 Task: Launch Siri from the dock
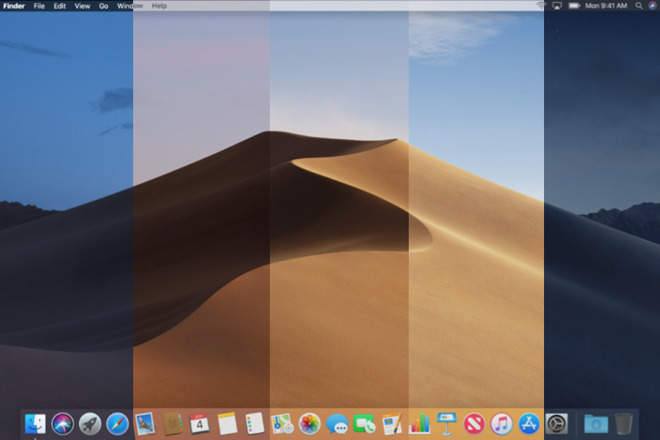coord(62,424)
